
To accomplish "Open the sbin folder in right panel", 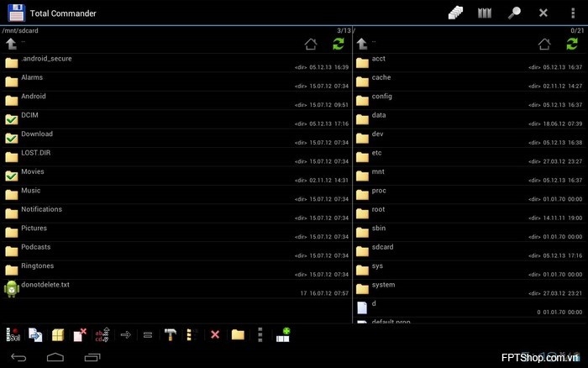I will (470, 232).
